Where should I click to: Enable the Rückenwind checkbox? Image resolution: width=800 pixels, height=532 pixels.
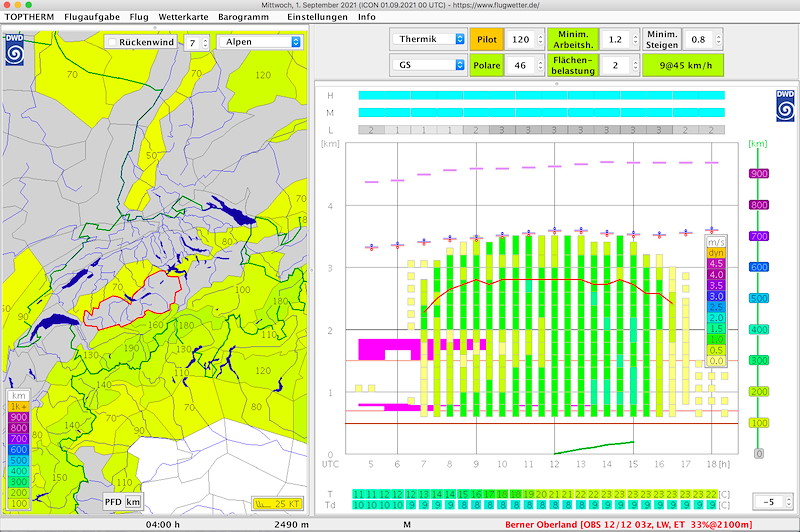pyautogui.click(x=113, y=42)
